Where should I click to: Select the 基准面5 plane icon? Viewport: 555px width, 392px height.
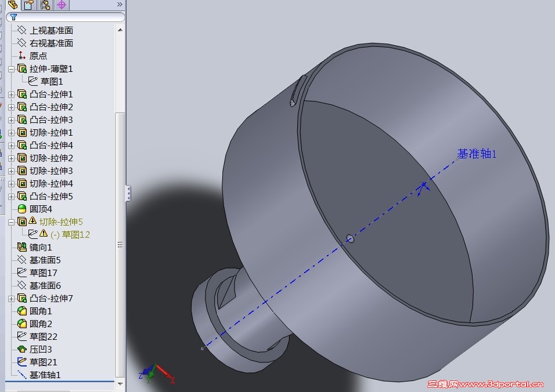tap(22, 259)
